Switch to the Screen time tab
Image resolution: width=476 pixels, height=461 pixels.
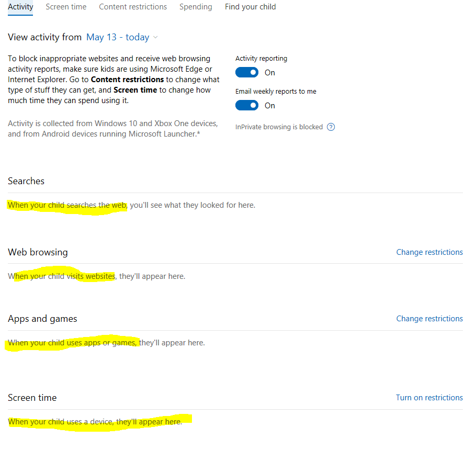[66, 7]
